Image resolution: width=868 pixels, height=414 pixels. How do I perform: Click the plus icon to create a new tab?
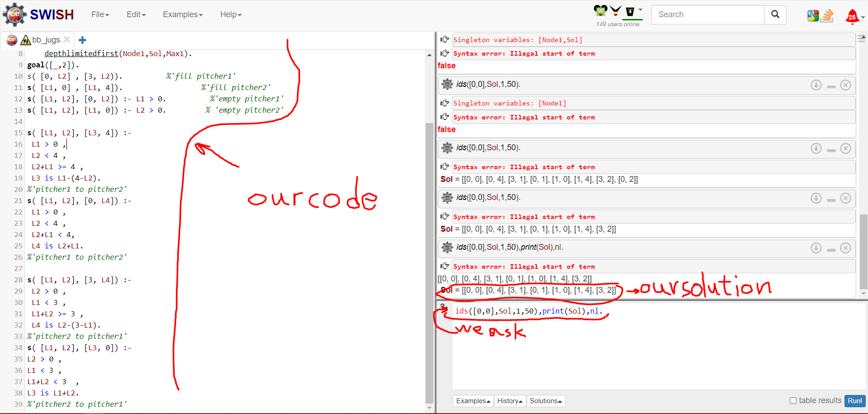(x=82, y=40)
